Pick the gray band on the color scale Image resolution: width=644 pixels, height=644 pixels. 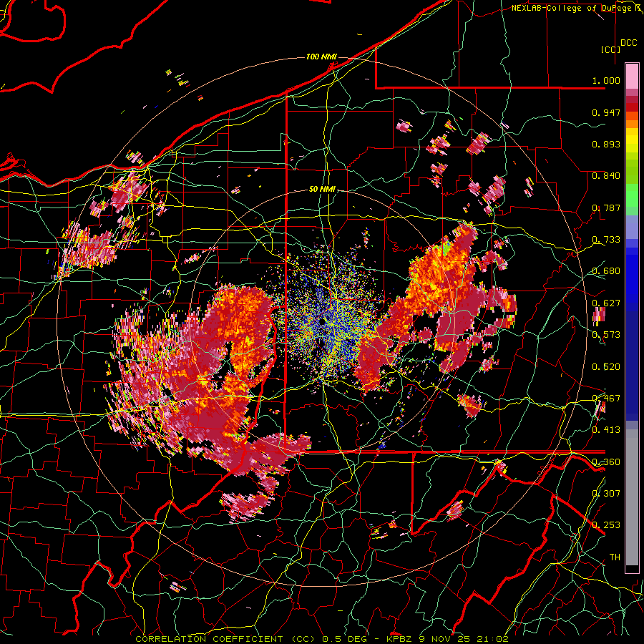[632, 501]
